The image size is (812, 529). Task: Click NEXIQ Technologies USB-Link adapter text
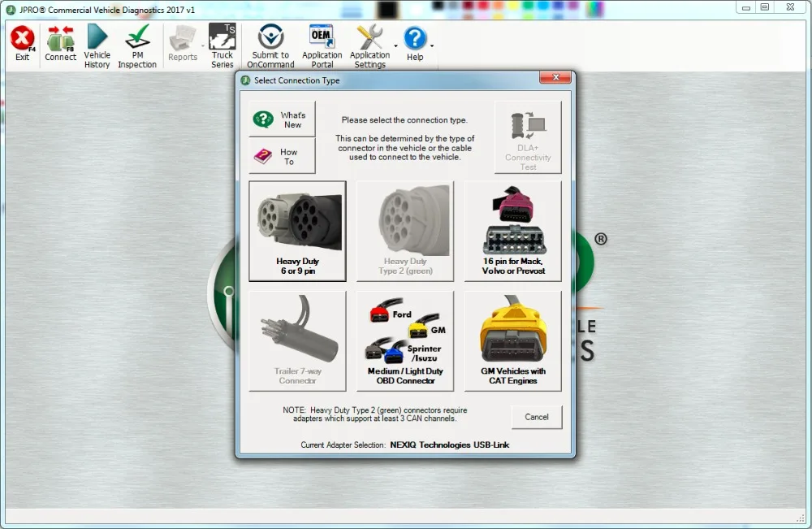point(450,445)
